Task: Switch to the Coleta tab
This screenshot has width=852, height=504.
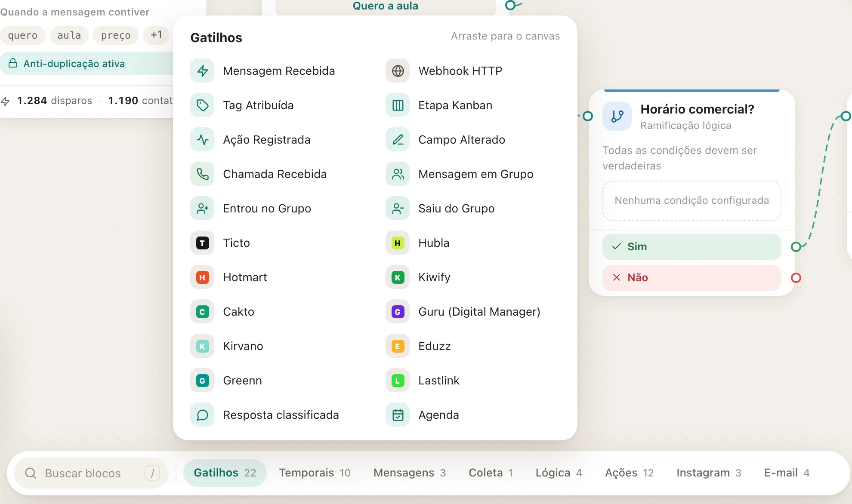Action: 491,473
